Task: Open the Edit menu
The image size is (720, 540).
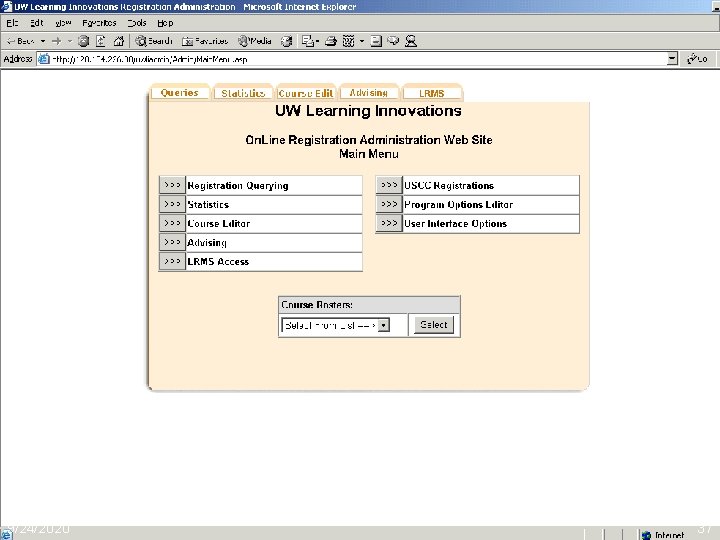Action: pyautogui.click(x=37, y=23)
